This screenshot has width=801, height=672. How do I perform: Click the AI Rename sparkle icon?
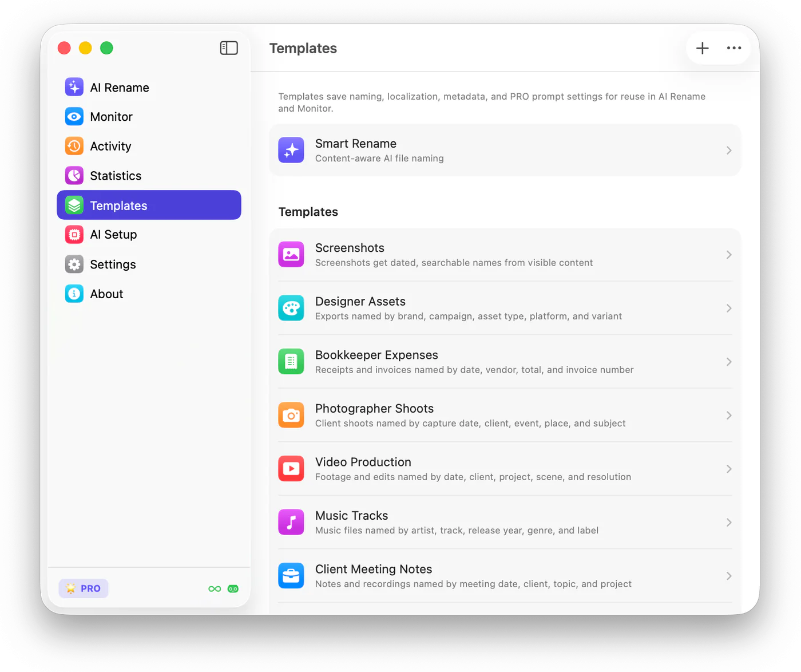pos(74,87)
